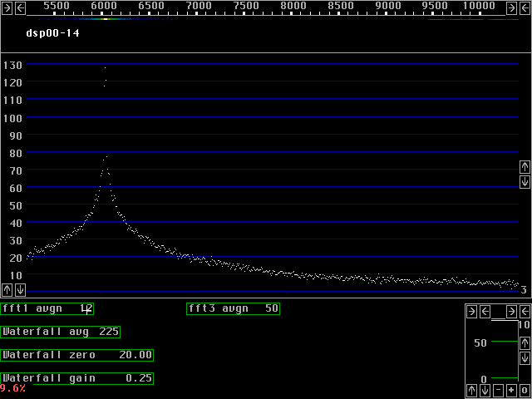Click the down-arrow box at the bottom-left of the spectrum graph
The width and height of the screenshot is (532, 399).
(20, 290)
